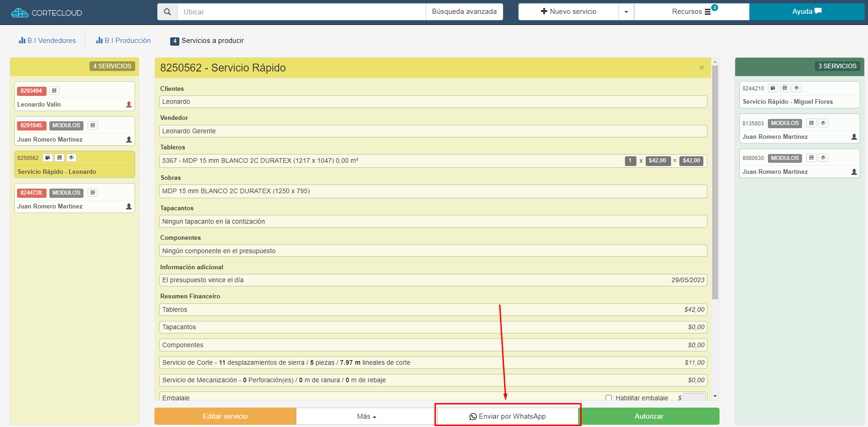Click the Leonardo Gerente vendedor field

pyautogui.click(x=433, y=131)
